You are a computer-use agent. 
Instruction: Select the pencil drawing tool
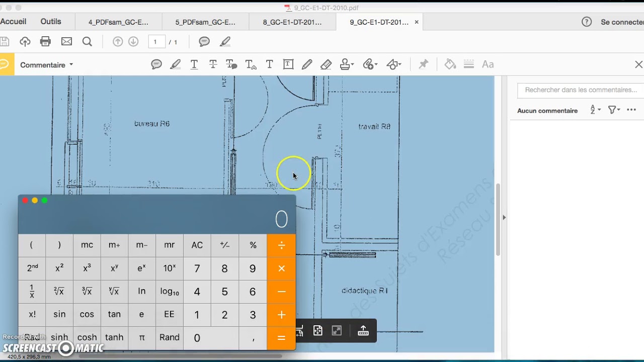[x=307, y=64]
